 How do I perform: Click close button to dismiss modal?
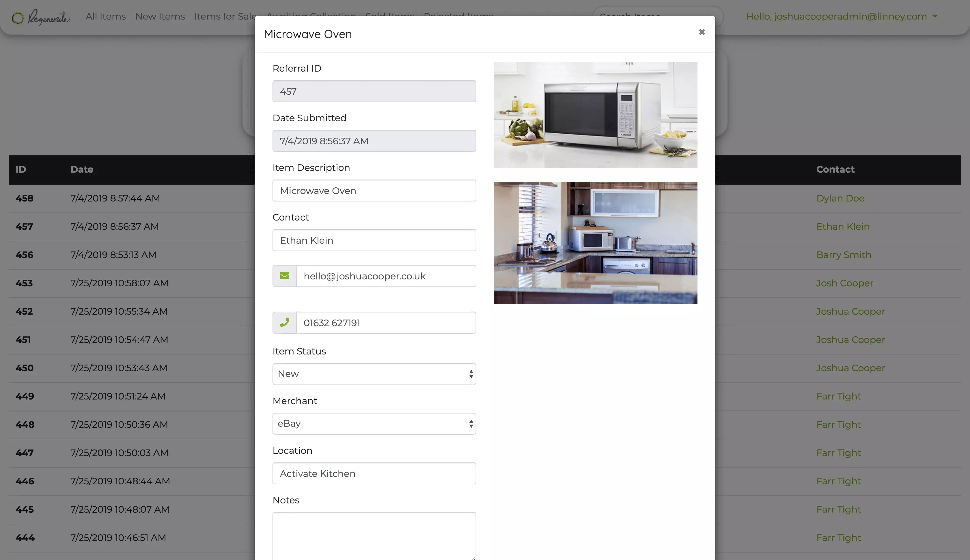point(701,32)
